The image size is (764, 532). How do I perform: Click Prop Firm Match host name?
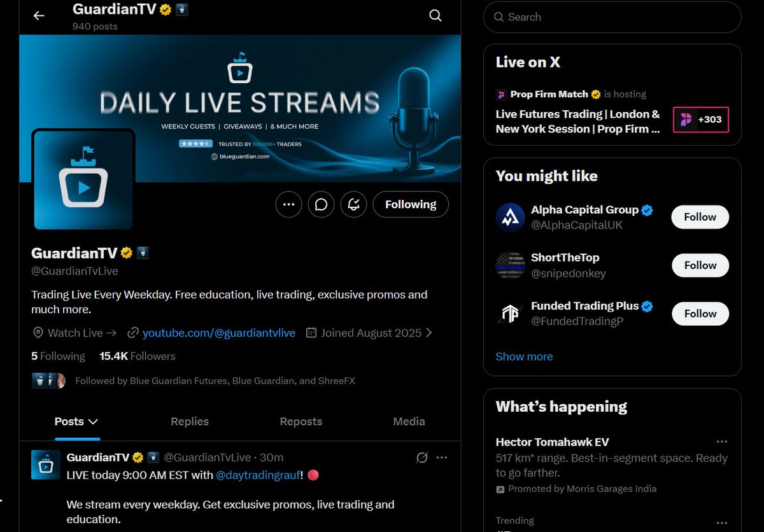pyautogui.click(x=549, y=94)
